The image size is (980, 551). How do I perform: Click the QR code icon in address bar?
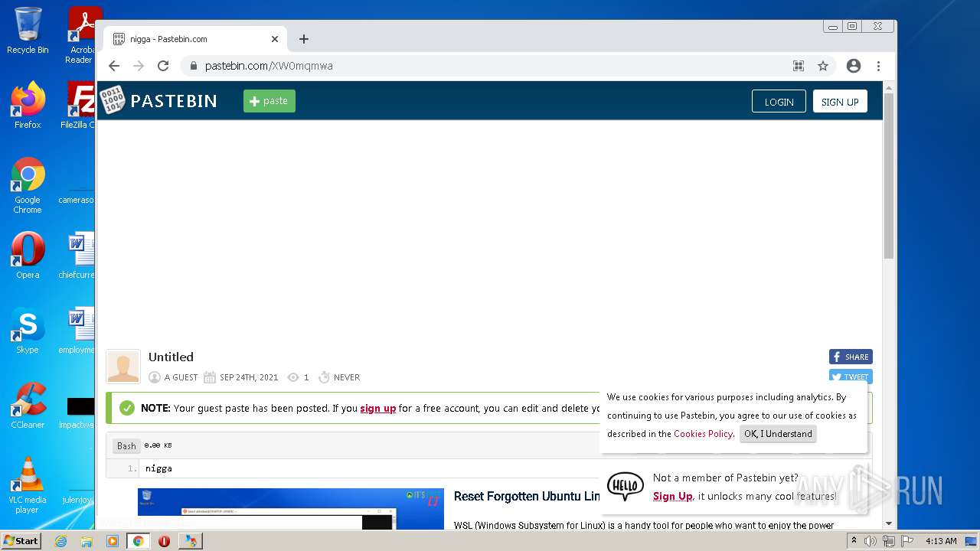tap(799, 66)
